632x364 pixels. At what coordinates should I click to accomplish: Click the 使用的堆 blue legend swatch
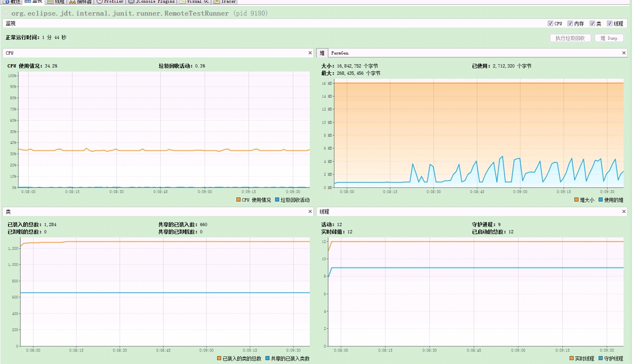pos(601,200)
